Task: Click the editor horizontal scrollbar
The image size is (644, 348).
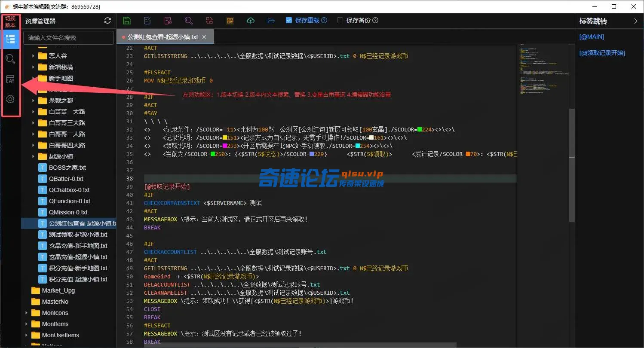Action: click(300, 345)
